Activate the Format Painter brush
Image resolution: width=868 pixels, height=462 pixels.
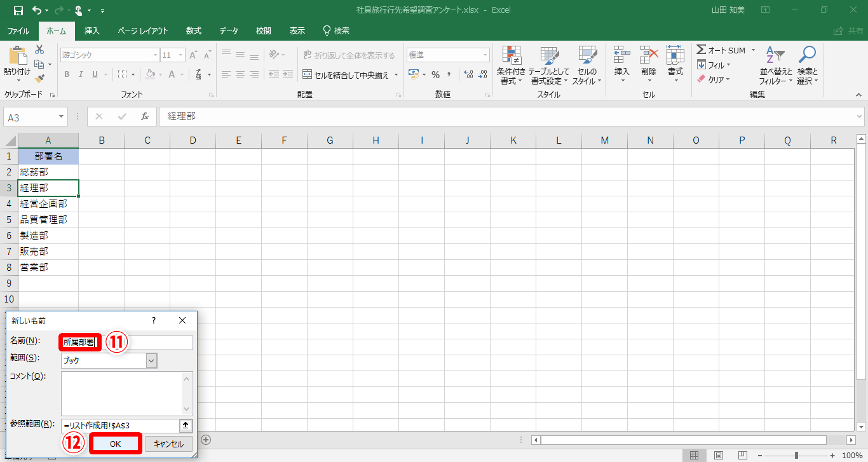click(39, 79)
